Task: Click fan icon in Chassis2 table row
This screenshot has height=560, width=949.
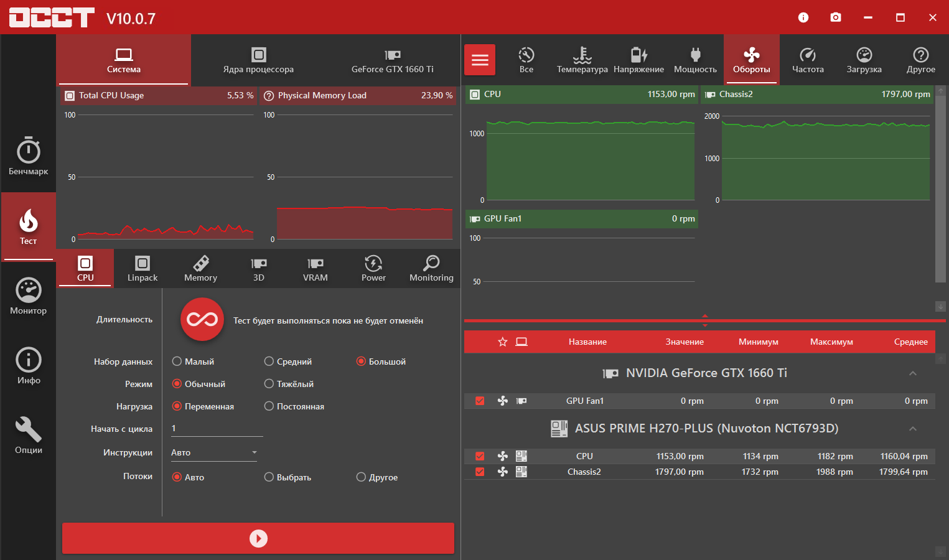Action: pyautogui.click(x=503, y=472)
